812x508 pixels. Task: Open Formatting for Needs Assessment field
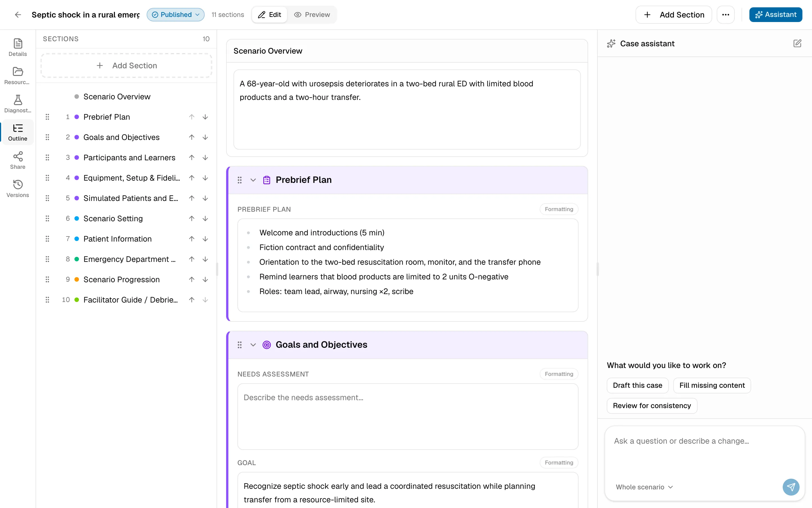pyautogui.click(x=559, y=374)
